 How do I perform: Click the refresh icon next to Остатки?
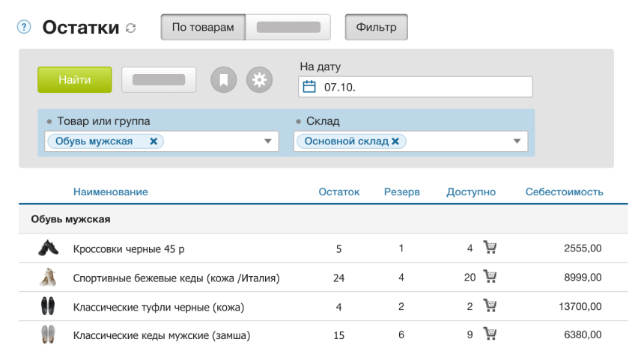pyautogui.click(x=131, y=28)
